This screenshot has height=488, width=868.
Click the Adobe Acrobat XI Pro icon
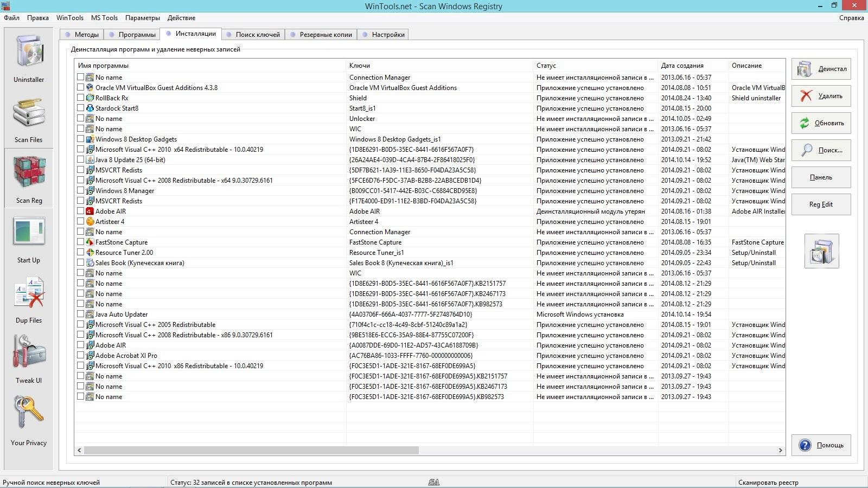click(90, 355)
